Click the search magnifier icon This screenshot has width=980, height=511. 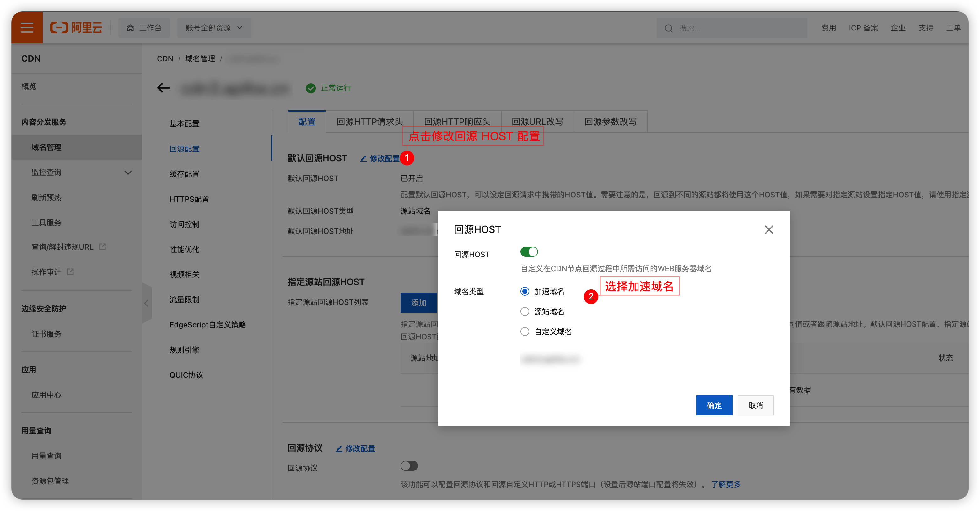click(669, 28)
